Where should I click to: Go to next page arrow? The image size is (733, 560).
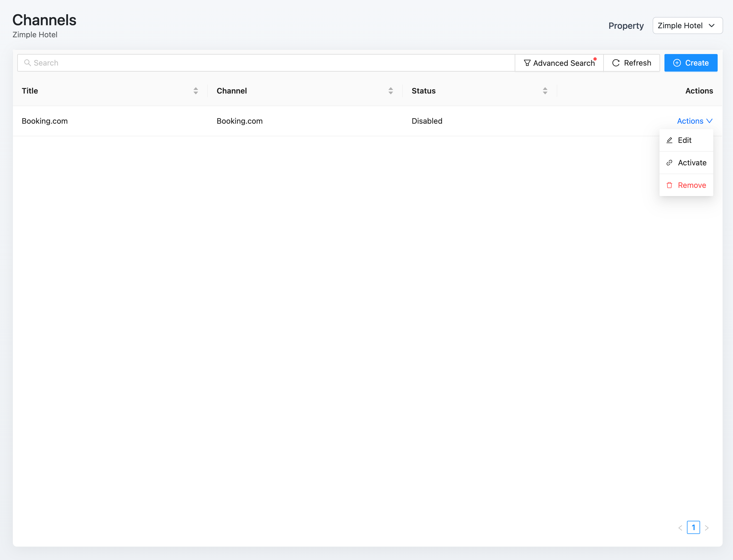coord(706,528)
